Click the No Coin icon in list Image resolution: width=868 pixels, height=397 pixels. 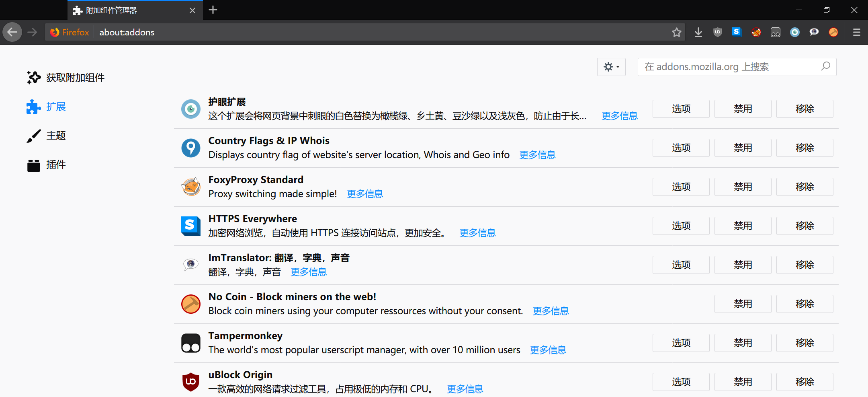coord(191,304)
